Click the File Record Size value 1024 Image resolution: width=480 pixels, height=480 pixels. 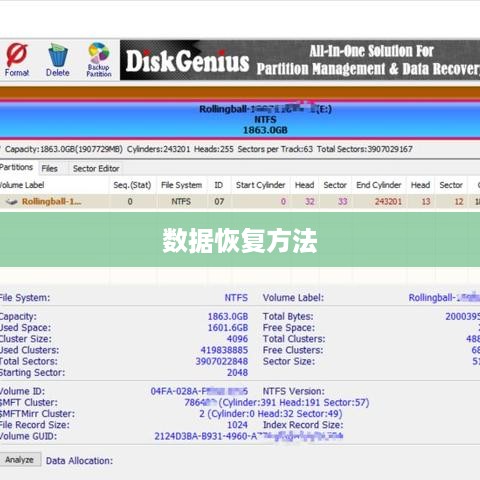(237, 425)
